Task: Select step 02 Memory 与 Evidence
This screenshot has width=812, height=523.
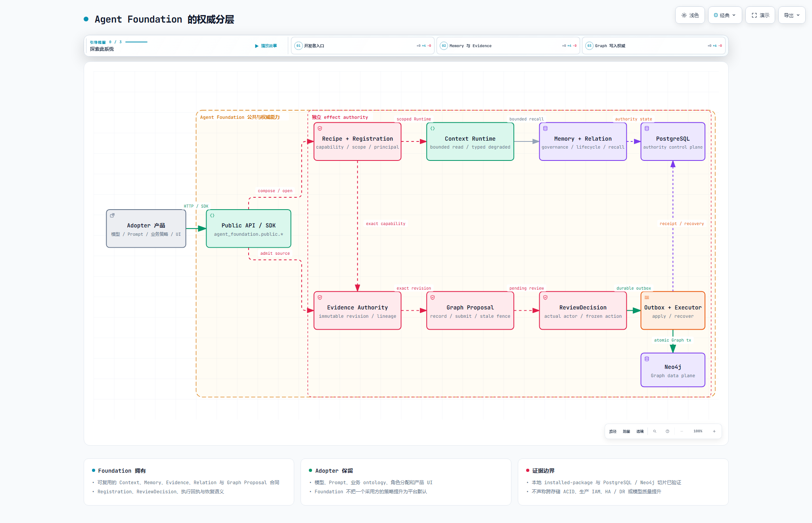Action: pyautogui.click(x=508, y=46)
